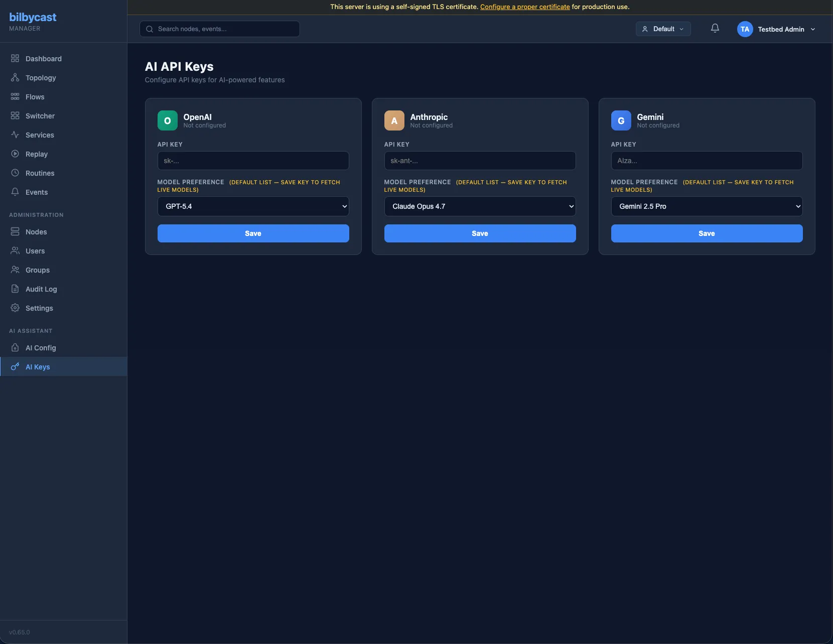This screenshot has width=833, height=644.
Task: Click the Nodes server icon
Action: coord(15,232)
